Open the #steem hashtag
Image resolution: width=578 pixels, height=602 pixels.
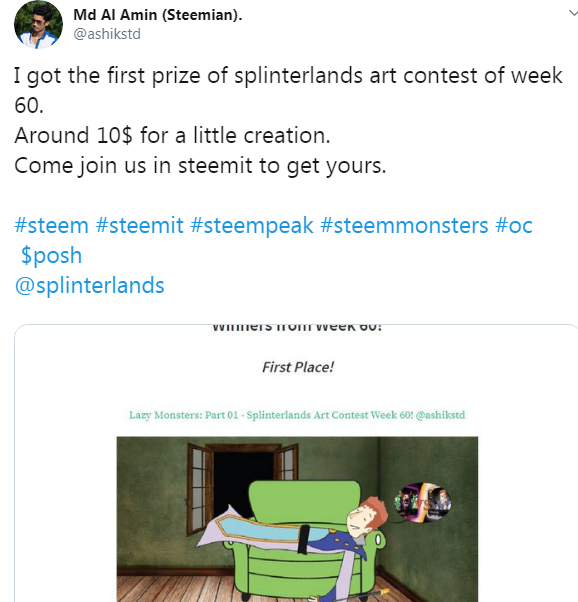51,225
